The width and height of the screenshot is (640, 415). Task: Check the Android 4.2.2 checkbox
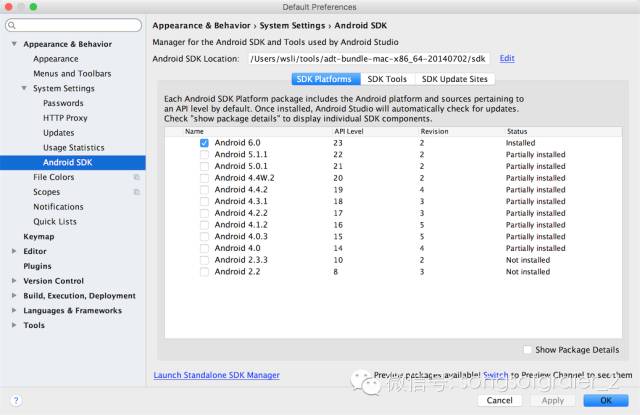(x=204, y=213)
